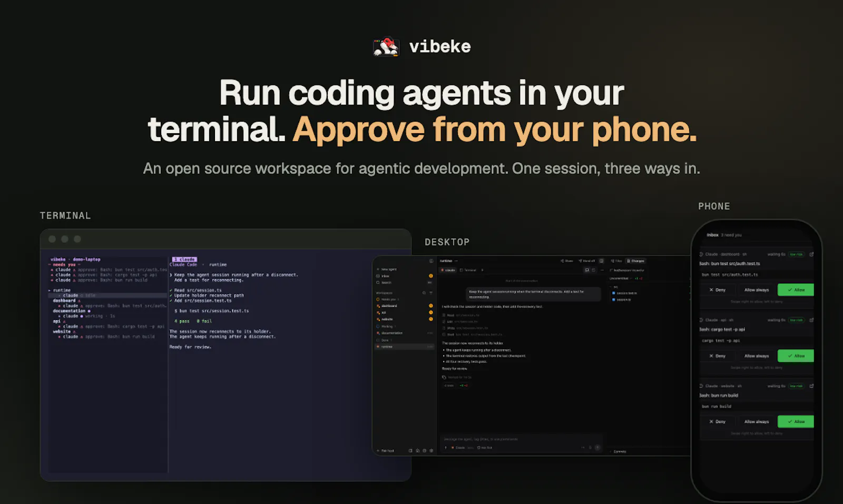Click the Workspaces filter icon in desktop

click(430, 293)
